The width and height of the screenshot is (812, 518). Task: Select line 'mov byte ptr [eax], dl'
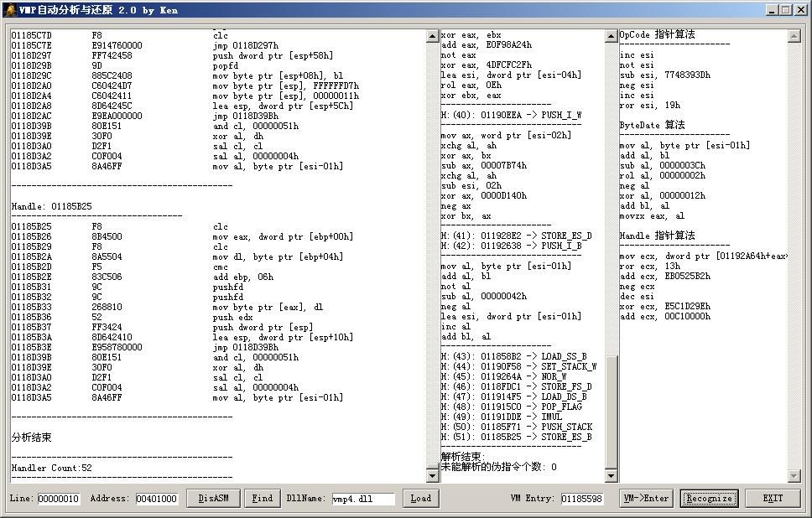pyautogui.click(x=268, y=307)
